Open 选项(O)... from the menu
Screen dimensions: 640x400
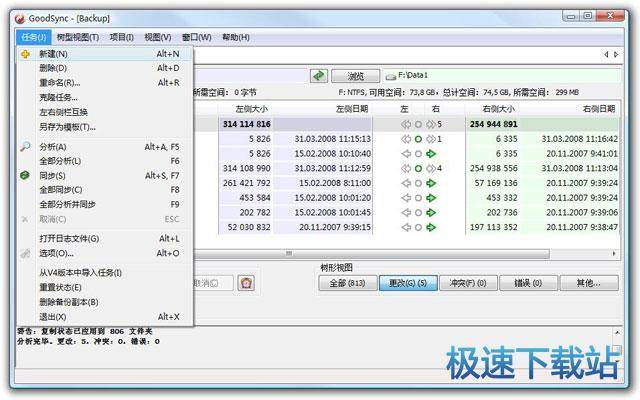[104, 253]
